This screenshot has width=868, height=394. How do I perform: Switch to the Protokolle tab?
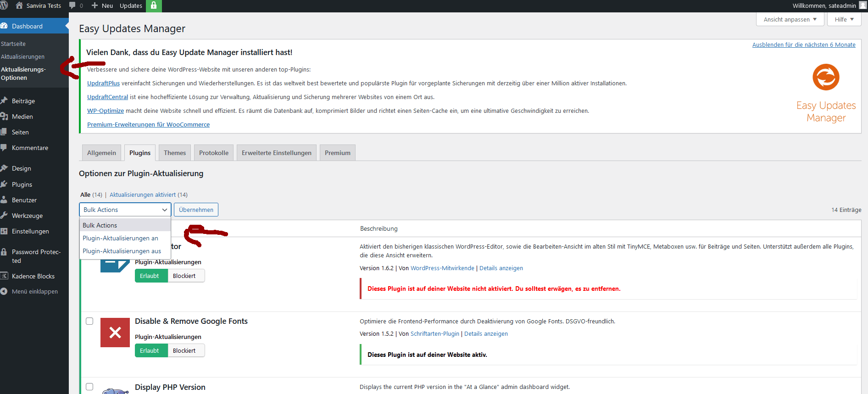point(214,153)
